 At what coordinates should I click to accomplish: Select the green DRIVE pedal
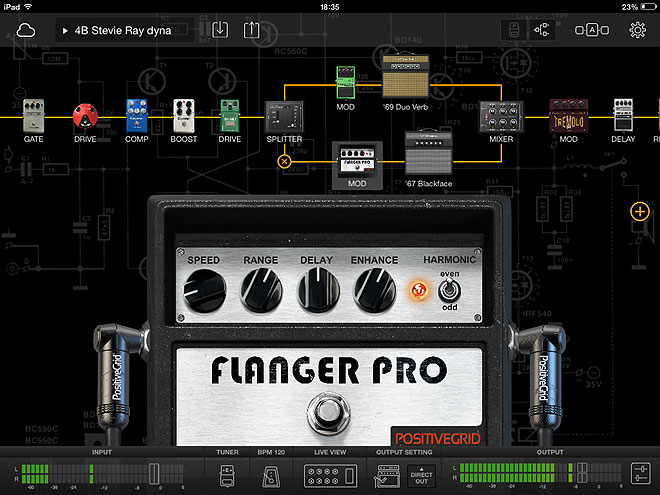click(x=229, y=116)
